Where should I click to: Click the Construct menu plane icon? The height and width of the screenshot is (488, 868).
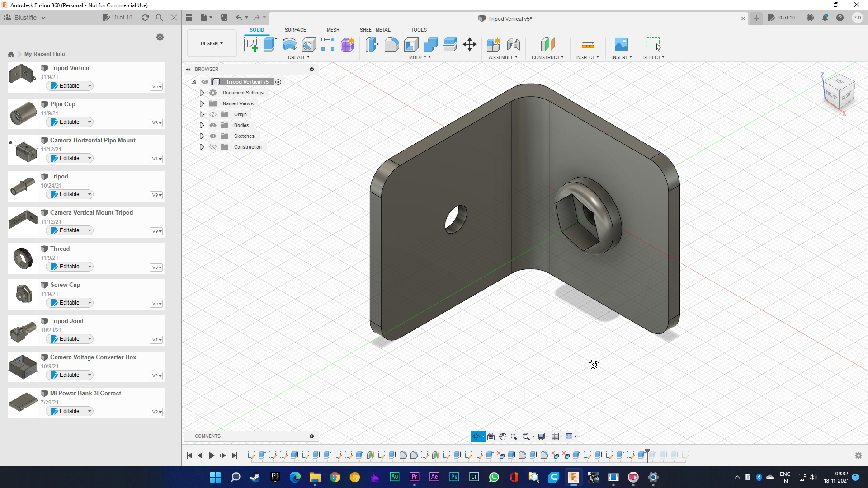click(547, 44)
